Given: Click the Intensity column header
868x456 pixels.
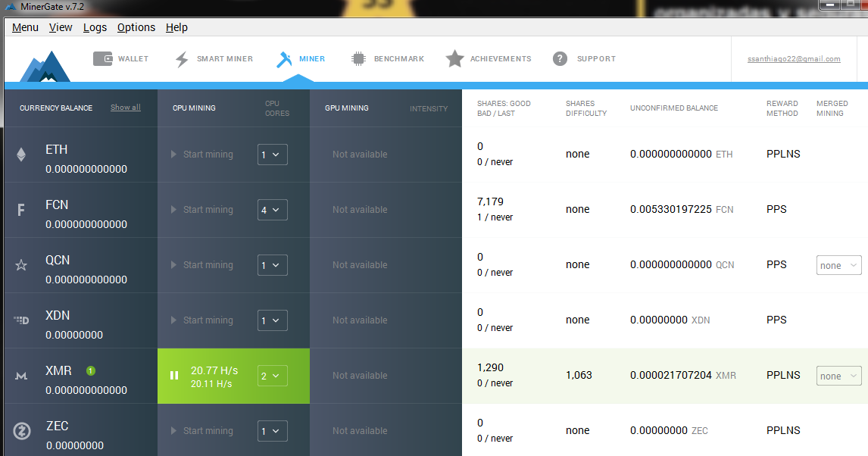Looking at the screenshot, I should [429, 108].
